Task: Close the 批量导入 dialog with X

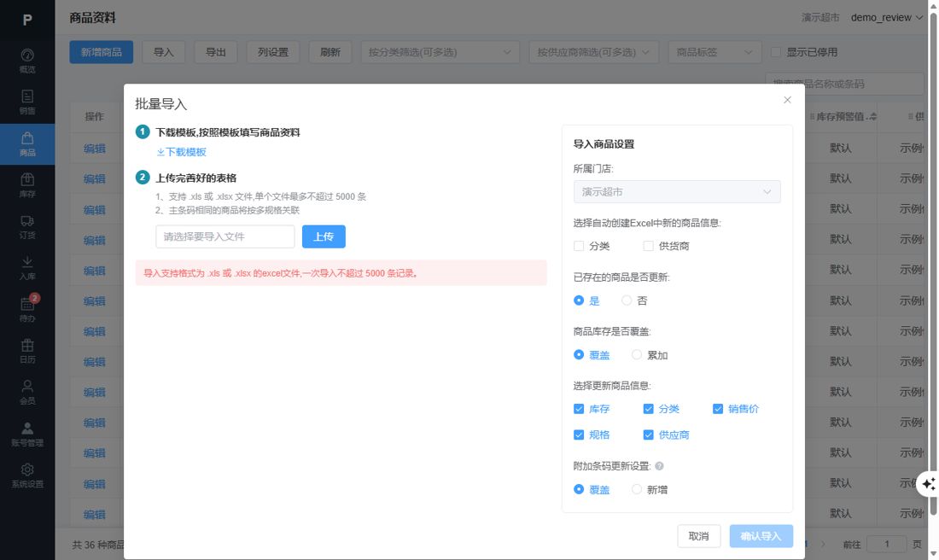Action: coord(787,100)
